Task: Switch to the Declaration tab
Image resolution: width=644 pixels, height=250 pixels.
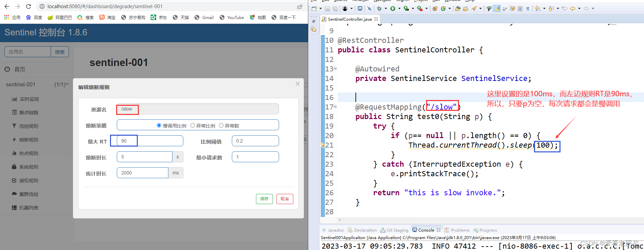Action: (x=362, y=230)
